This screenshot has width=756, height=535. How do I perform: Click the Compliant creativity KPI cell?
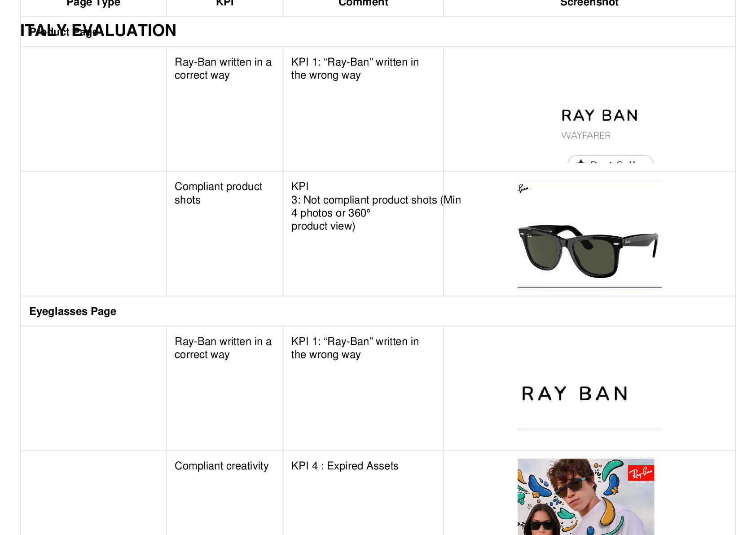[x=222, y=466]
